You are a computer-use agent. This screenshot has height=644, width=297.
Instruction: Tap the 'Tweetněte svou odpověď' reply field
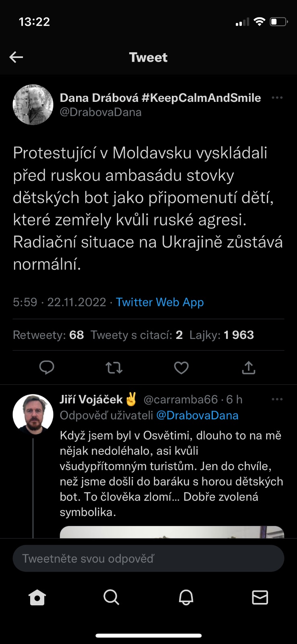point(148,559)
